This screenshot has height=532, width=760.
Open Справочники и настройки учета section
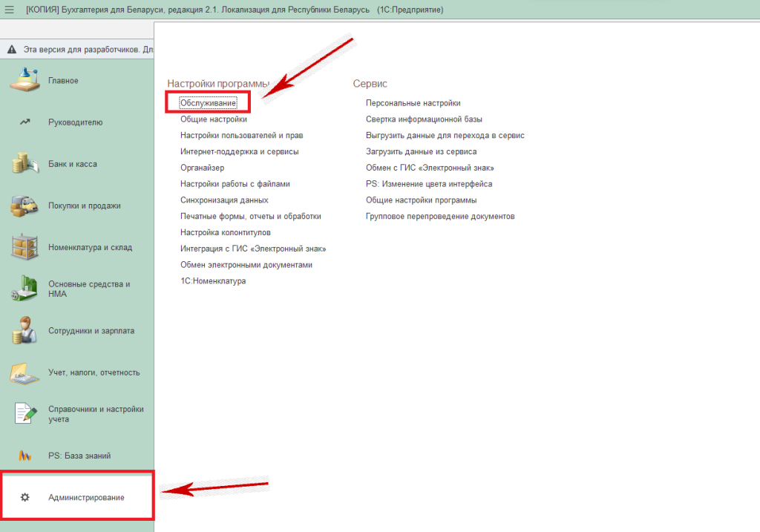pos(96,414)
